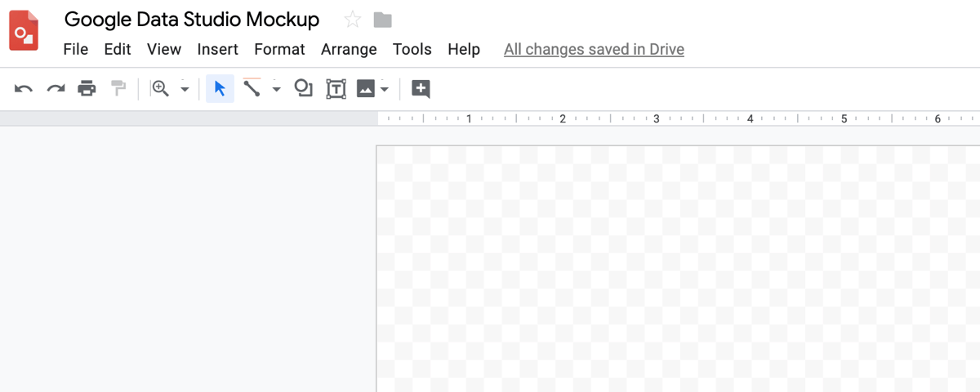Click inside the transparent drawing canvas
The width and height of the screenshot is (980, 392).
678,269
